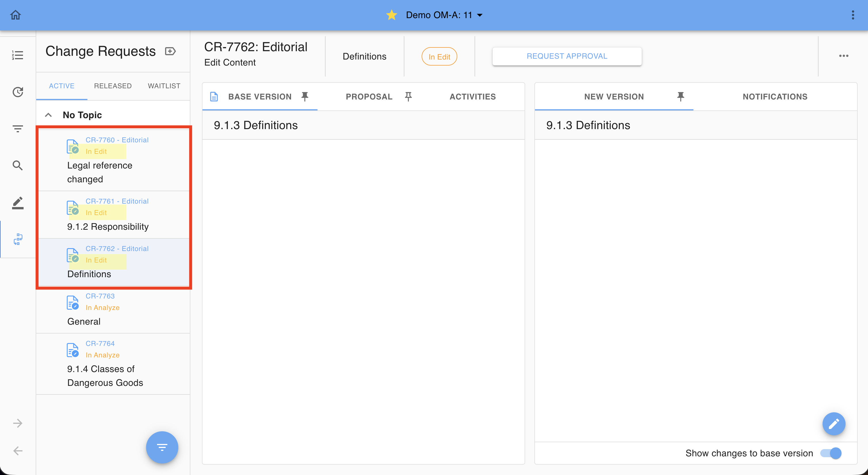Select the CR-7760 Legal reference changed item
Viewport: 868px width, 475px height.
pyautogui.click(x=113, y=160)
